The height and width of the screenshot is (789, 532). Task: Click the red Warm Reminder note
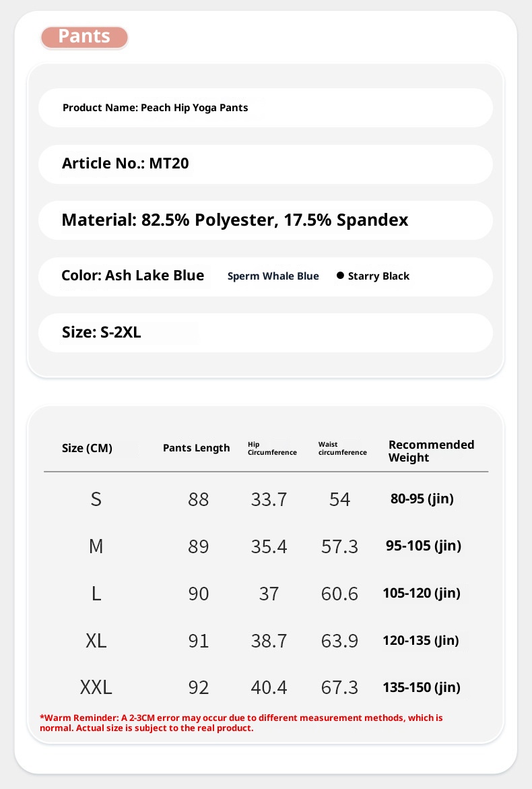241,723
